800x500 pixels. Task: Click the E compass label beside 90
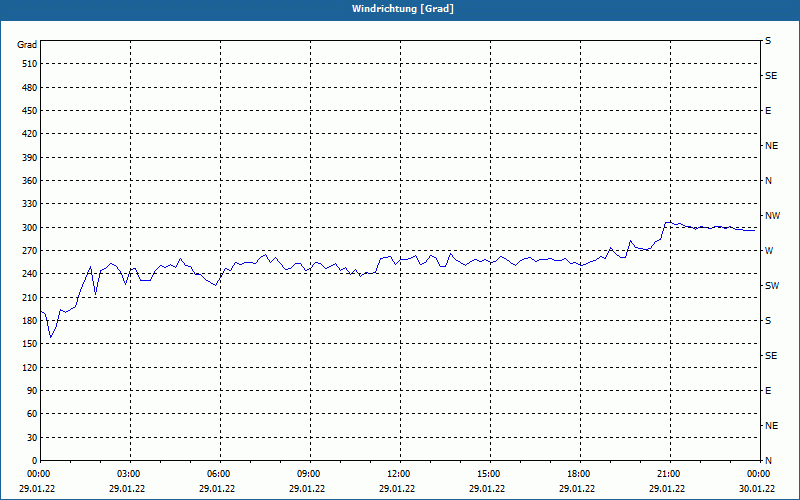coord(768,391)
